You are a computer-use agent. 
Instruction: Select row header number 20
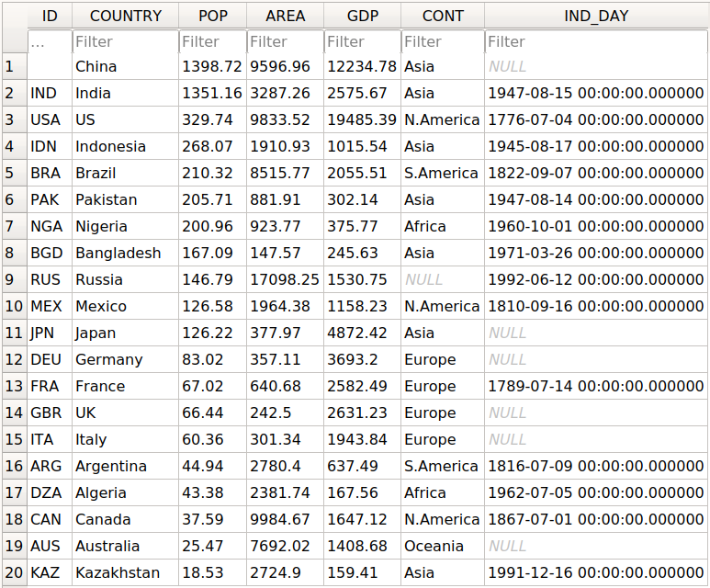tap(15, 572)
